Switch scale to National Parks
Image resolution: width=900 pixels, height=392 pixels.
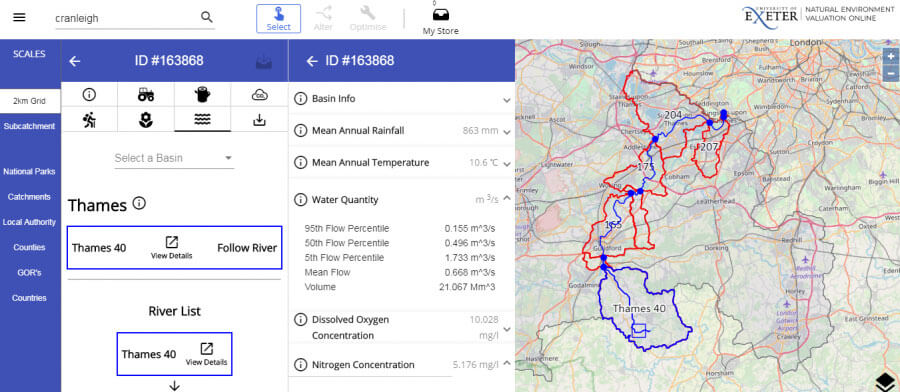[29, 172]
